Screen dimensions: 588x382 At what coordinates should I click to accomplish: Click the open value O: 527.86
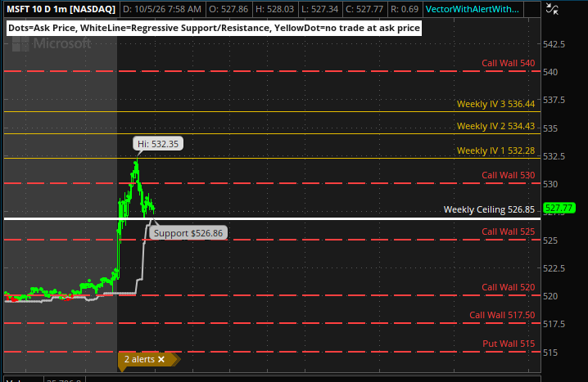[x=228, y=9]
